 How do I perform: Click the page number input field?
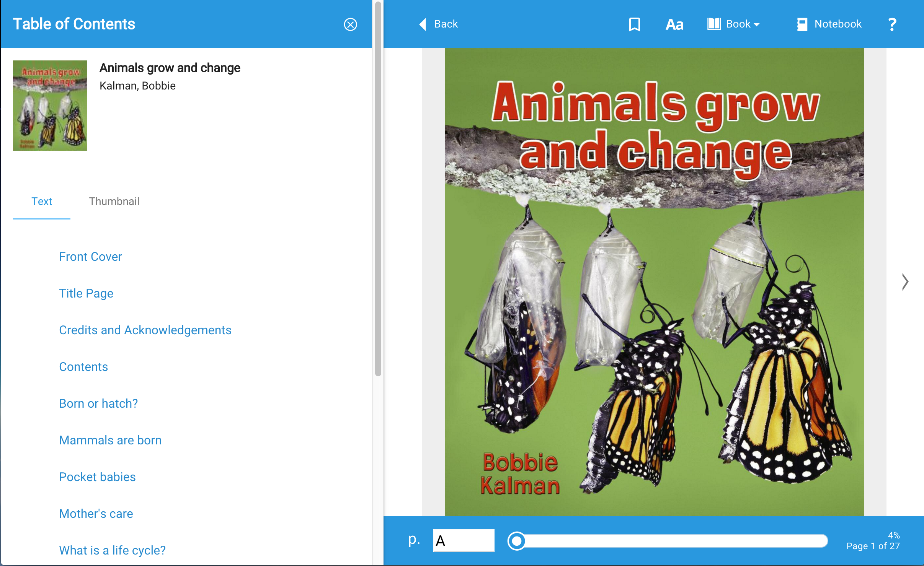464,541
